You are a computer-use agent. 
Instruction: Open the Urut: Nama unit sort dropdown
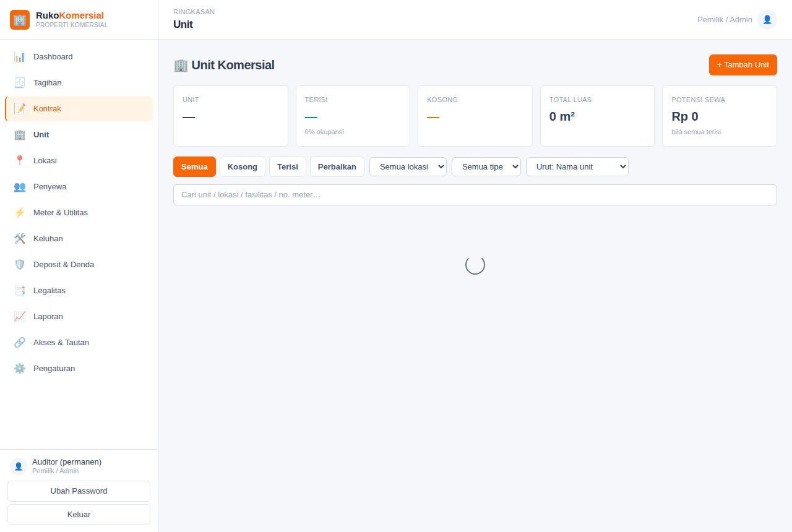577,166
